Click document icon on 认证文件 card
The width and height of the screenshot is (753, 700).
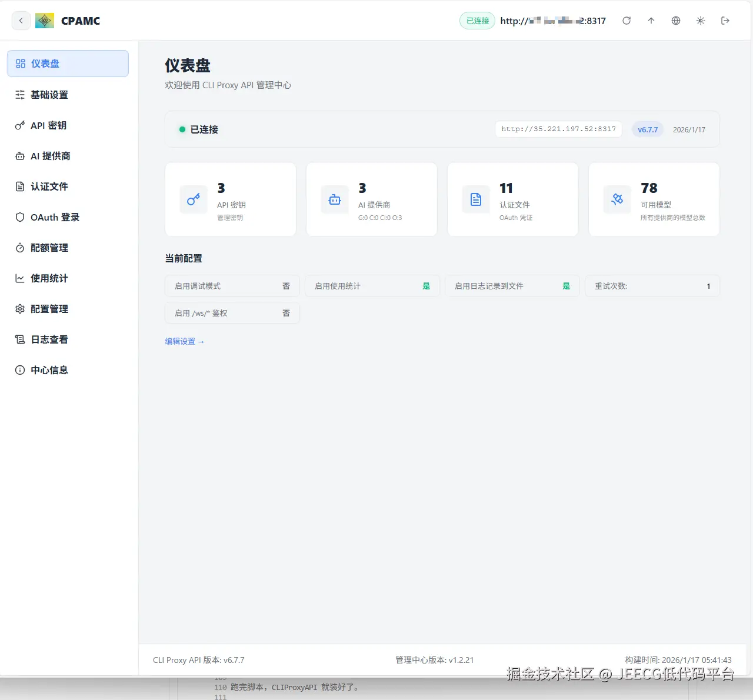click(476, 199)
